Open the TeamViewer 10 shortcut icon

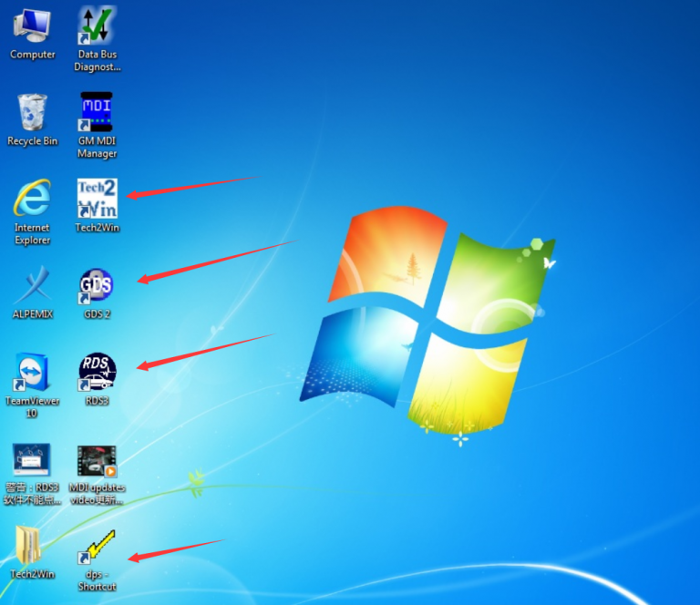coord(32,372)
